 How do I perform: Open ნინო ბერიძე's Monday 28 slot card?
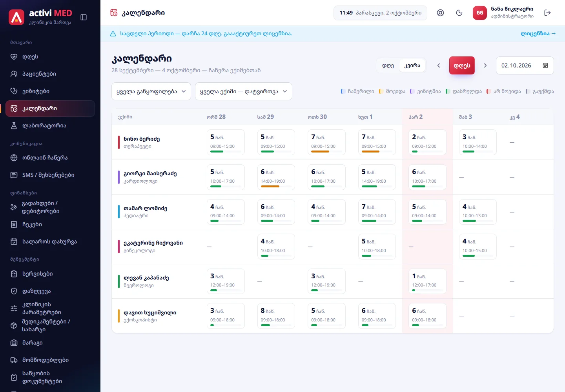tap(226, 142)
